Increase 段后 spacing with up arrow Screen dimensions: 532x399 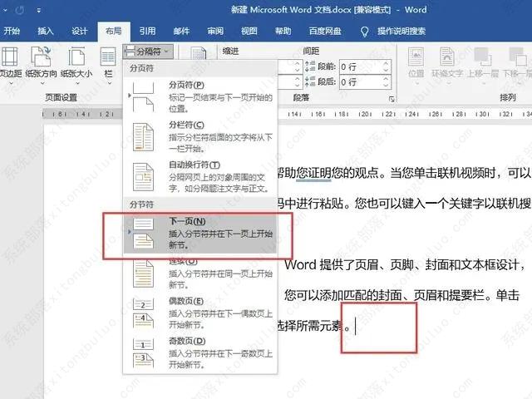click(x=386, y=79)
